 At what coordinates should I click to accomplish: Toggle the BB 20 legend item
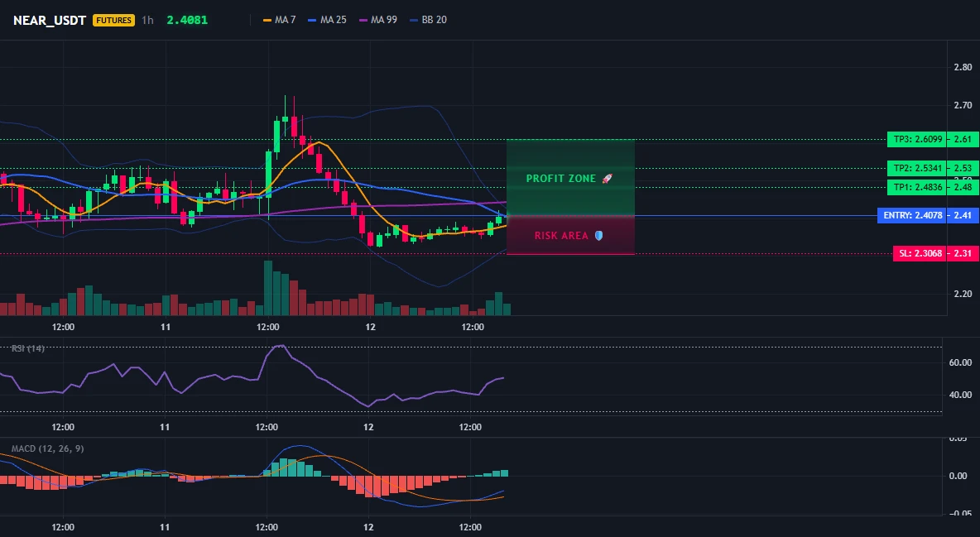point(428,20)
